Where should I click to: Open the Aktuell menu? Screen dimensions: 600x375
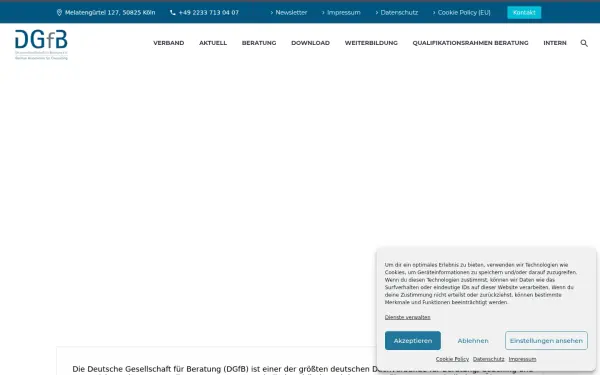[213, 43]
